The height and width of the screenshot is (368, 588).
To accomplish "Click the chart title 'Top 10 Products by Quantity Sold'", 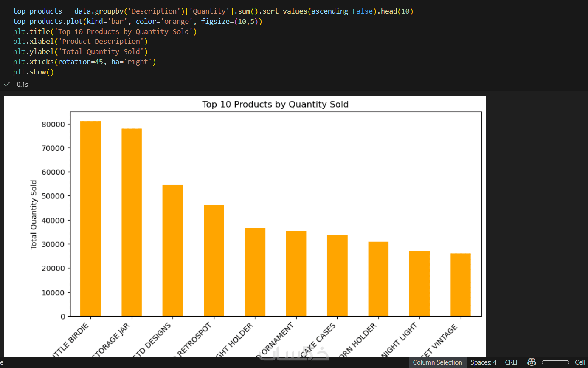I will pyautogui.click(x=275, y=104).
